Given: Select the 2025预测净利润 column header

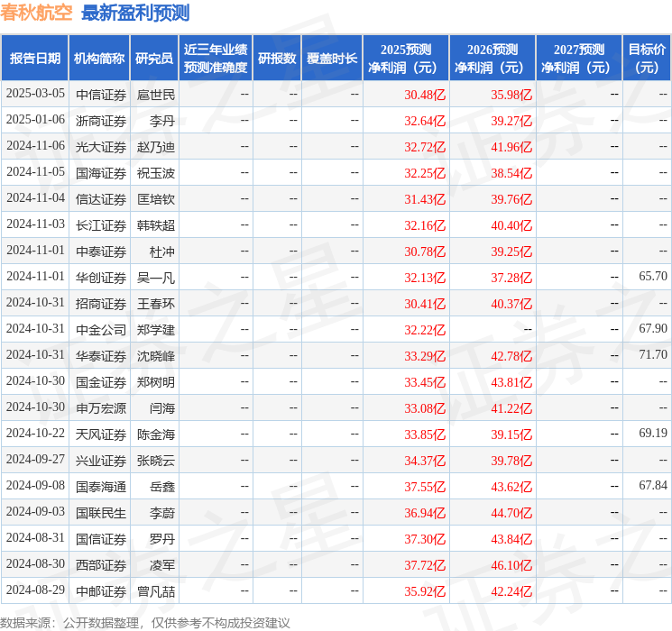Looking at the screenshot, I should (406, 59).
